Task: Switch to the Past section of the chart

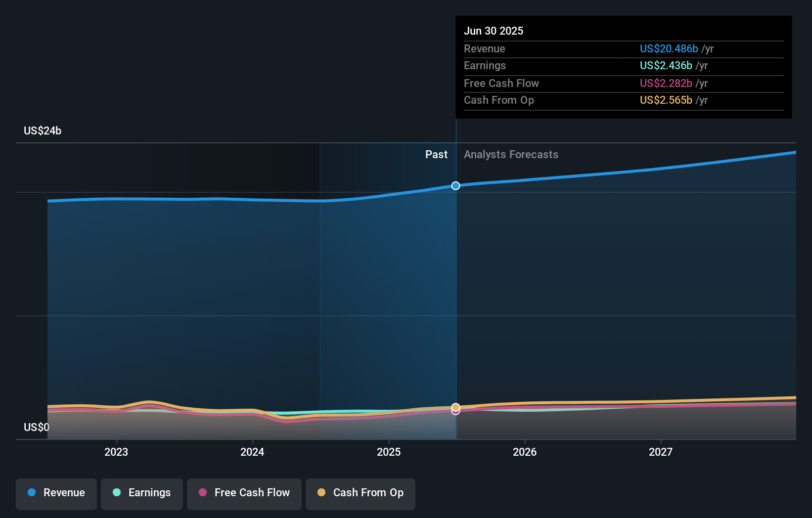Action: coord(436,154)
